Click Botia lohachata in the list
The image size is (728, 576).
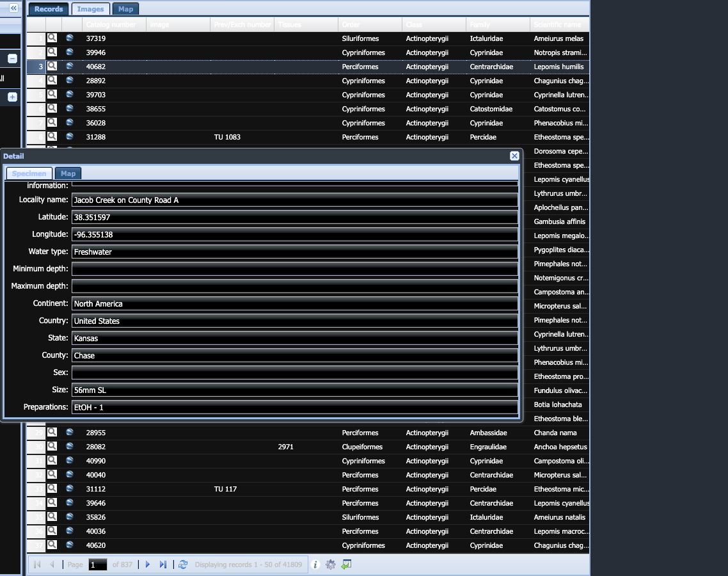(x=558, y=404)
